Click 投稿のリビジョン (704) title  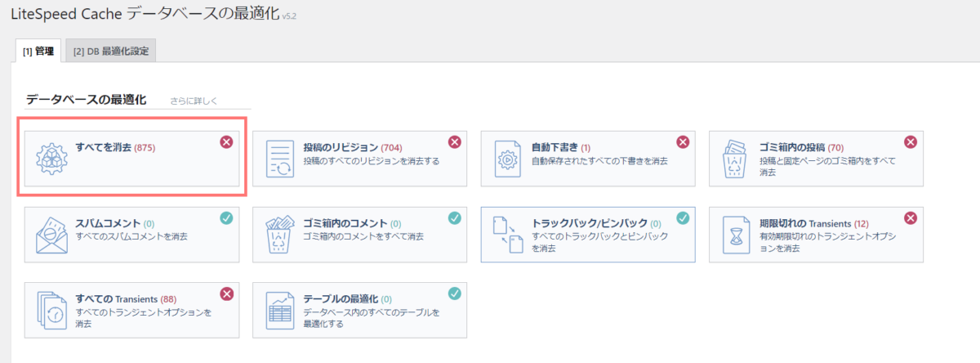pyautogui.click(x=353, y=148)
